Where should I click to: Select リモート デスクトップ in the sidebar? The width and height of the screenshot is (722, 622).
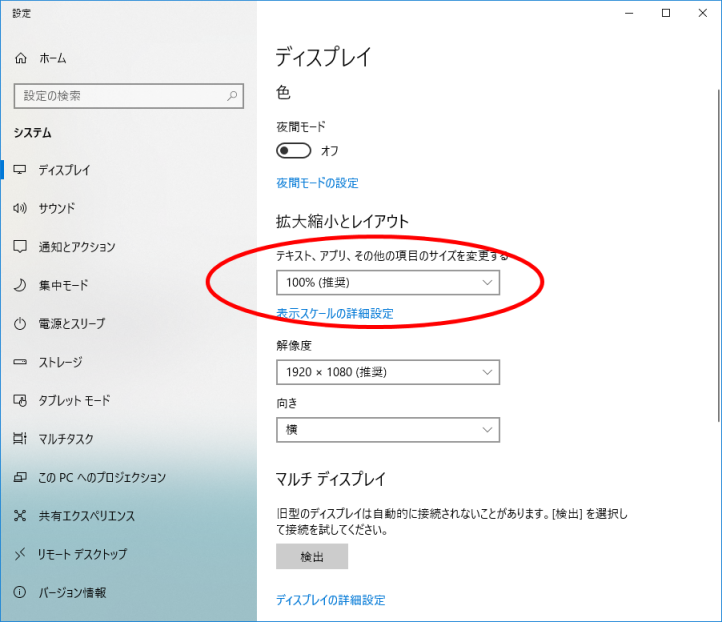128,554
